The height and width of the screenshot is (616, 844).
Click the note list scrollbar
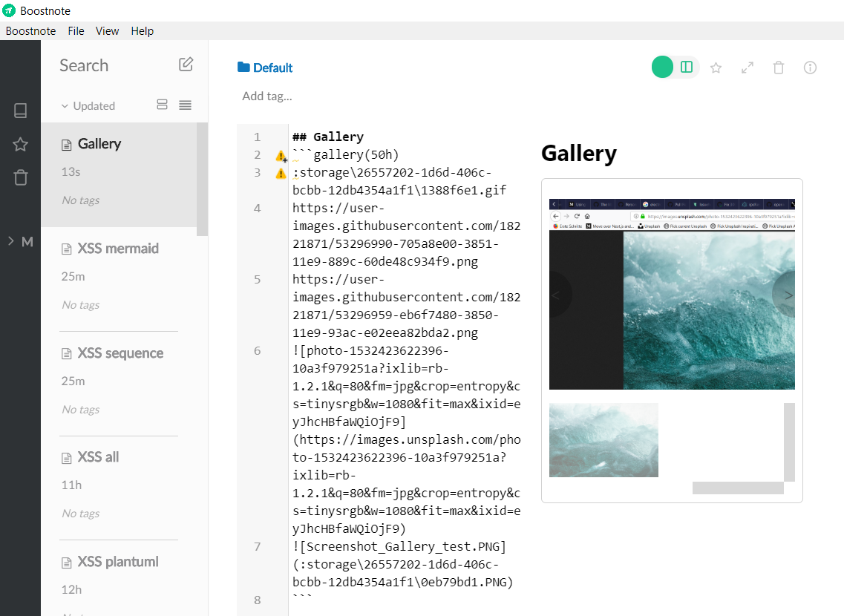click(203, 179)
